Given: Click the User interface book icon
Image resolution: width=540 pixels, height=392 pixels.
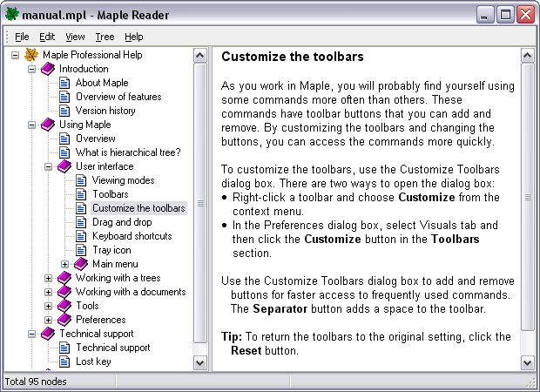Looking at the screenshot, I should (x=64, y=166).
